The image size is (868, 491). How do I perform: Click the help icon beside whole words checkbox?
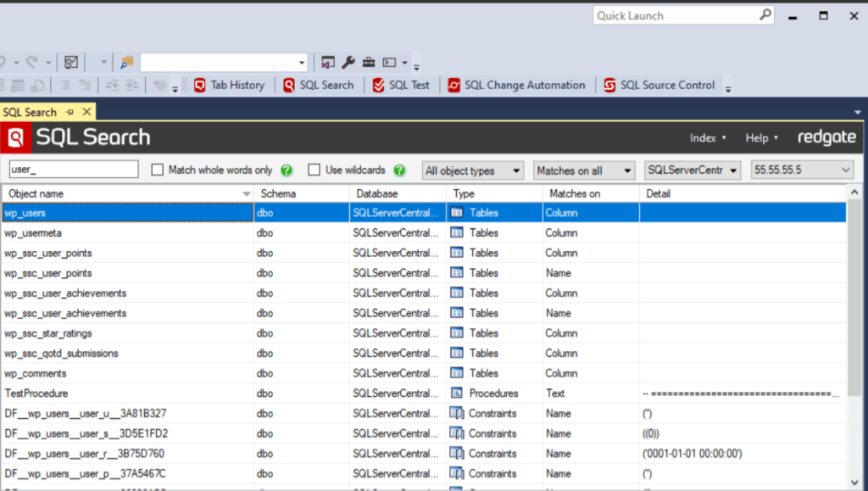point(286,170)
